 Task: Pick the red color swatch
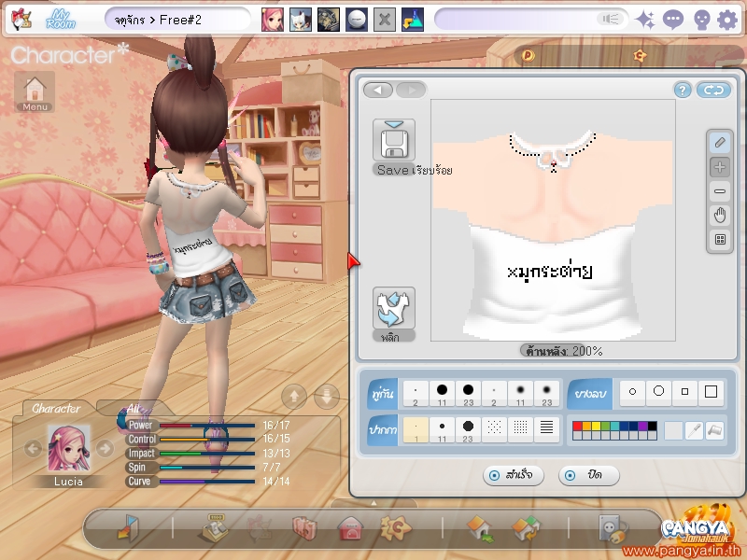[577, 427]
